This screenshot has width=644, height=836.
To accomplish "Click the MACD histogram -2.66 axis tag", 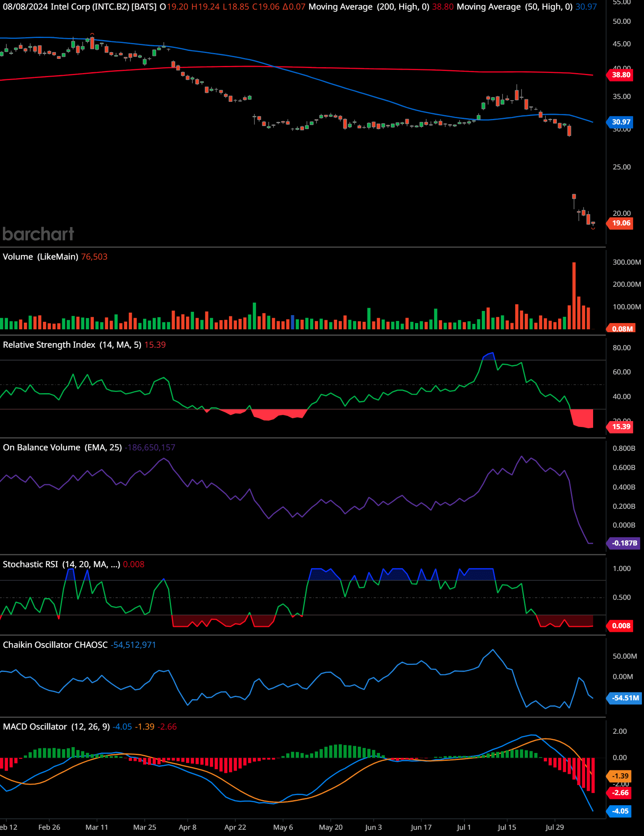I will point(620,793).
